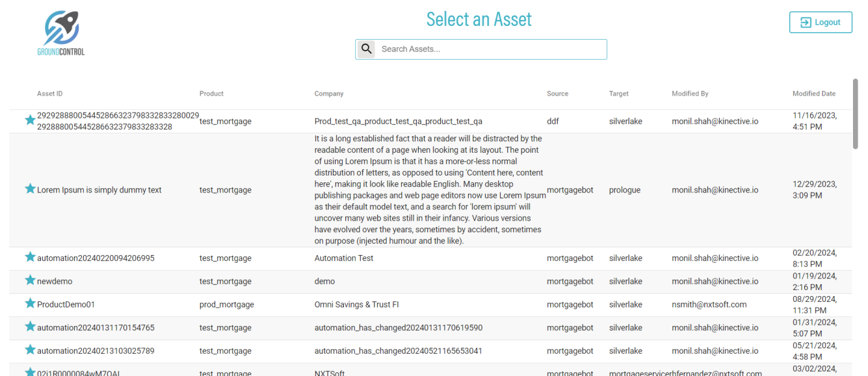Open the ProductDemo01 asset row
Image resolution: width=868 pixels, height=376 pixels.
(x=66, y=304)
